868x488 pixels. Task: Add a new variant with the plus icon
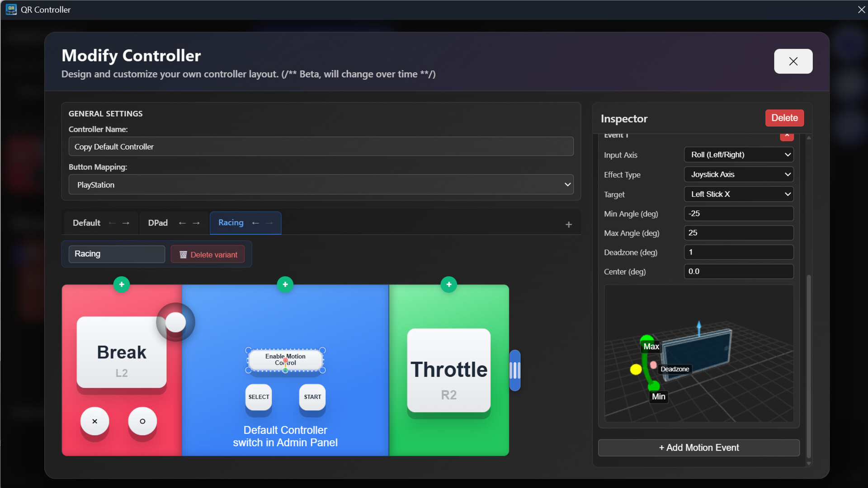click(x=568, y=224)
